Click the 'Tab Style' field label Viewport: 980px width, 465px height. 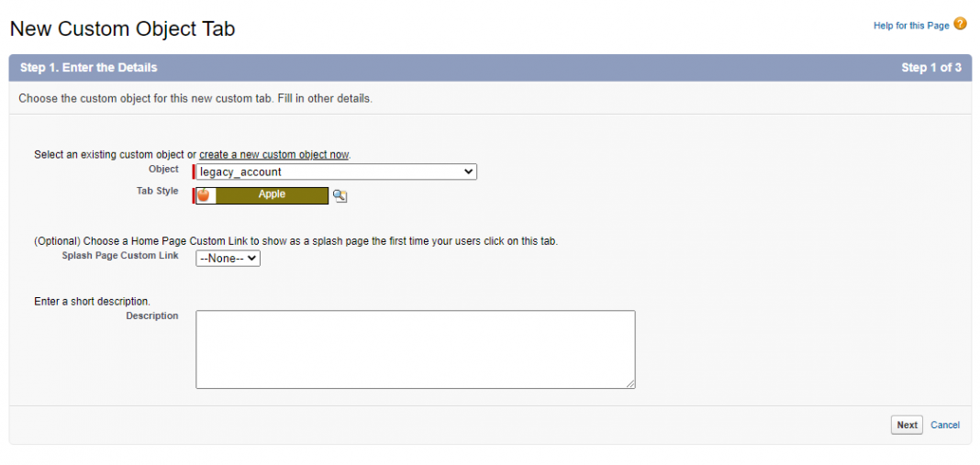157,191
